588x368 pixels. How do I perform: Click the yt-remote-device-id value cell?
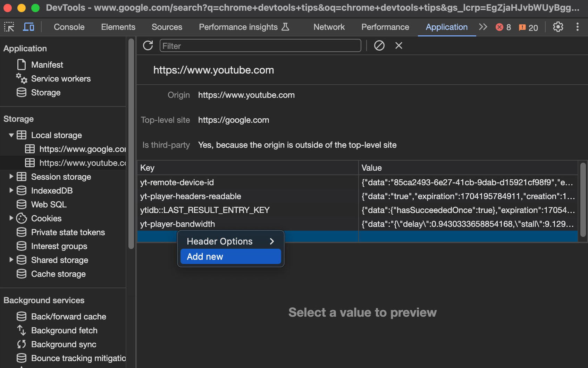tap(468, 182)
